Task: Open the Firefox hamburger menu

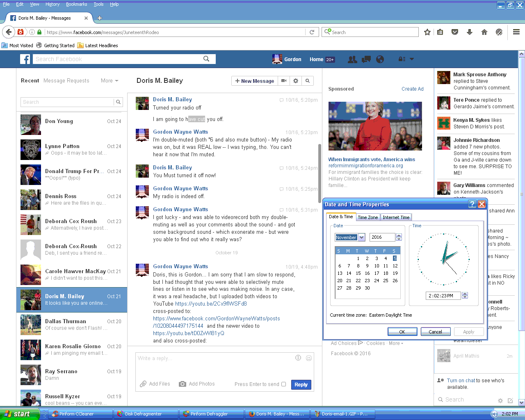Action: coord(516,32)
